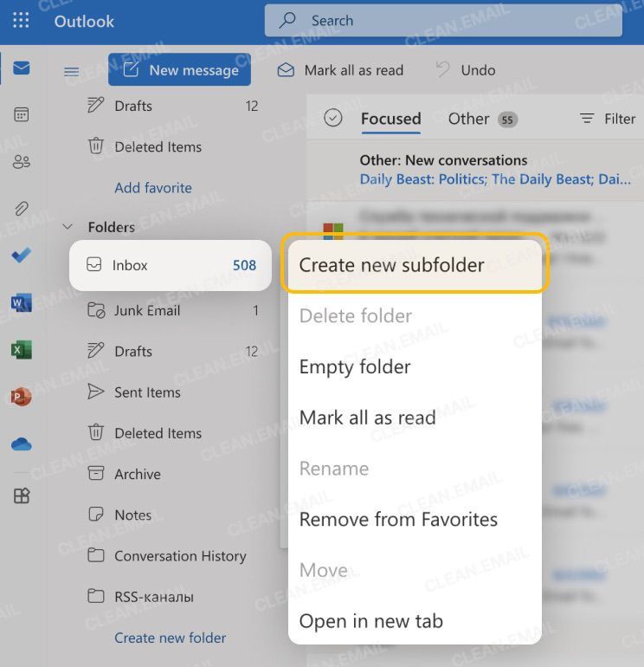Viewport: 644px width, 667px height.
Task: Open the Daily Beast conversations link
Action: (x=495, y=179)
